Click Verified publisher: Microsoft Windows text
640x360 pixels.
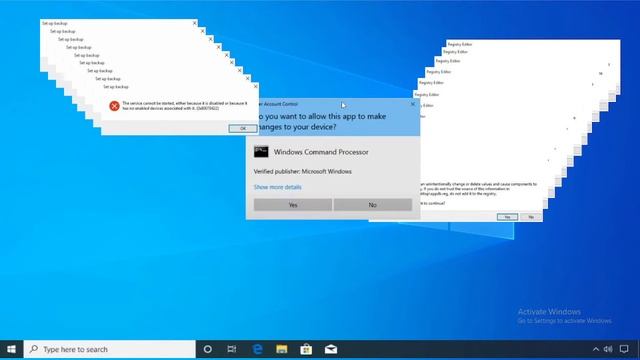click(302, 171)
